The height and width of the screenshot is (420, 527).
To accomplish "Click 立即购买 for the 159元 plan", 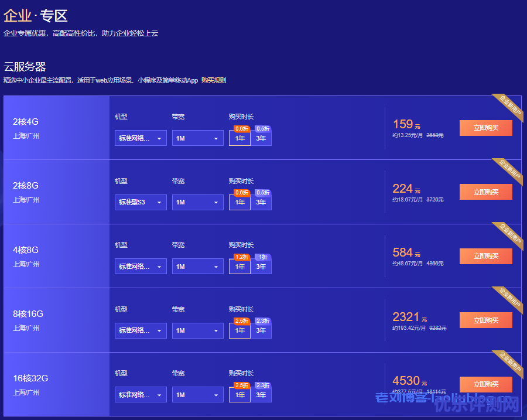I will point(485,128).
